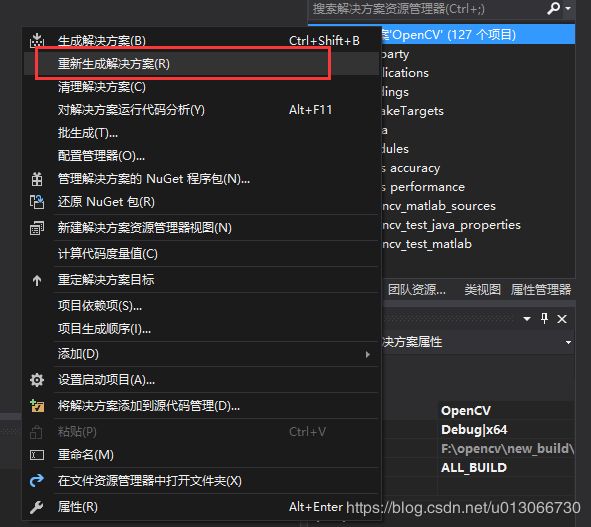
Task: Expand the search options dropdown arrow
Action: tap(568, 8)
